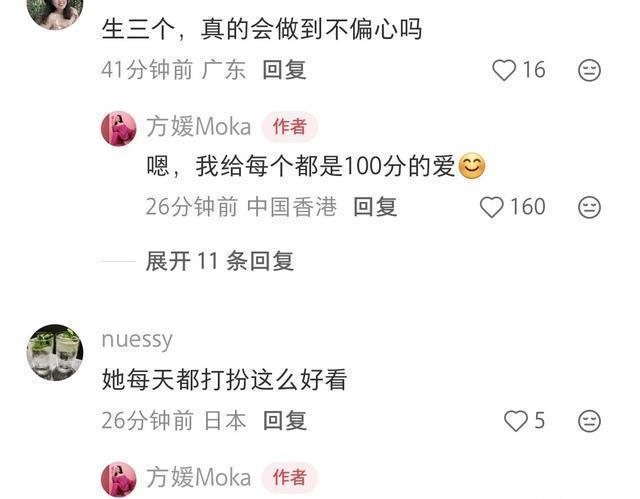Reply to the 41分钟前 广东 comment
The height and width of the screenshot is (499, 640).
click(x=284, y=69)
